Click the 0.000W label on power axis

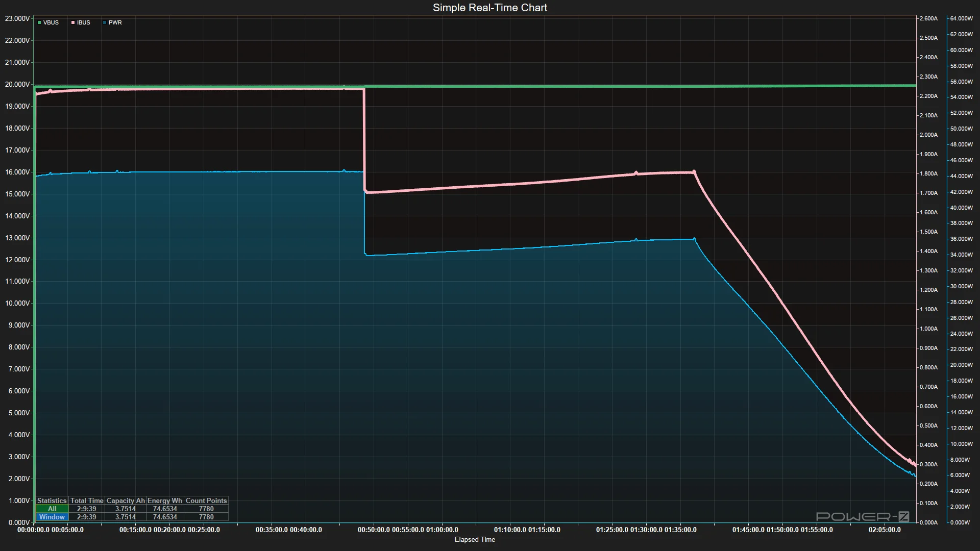coord(960,522)
